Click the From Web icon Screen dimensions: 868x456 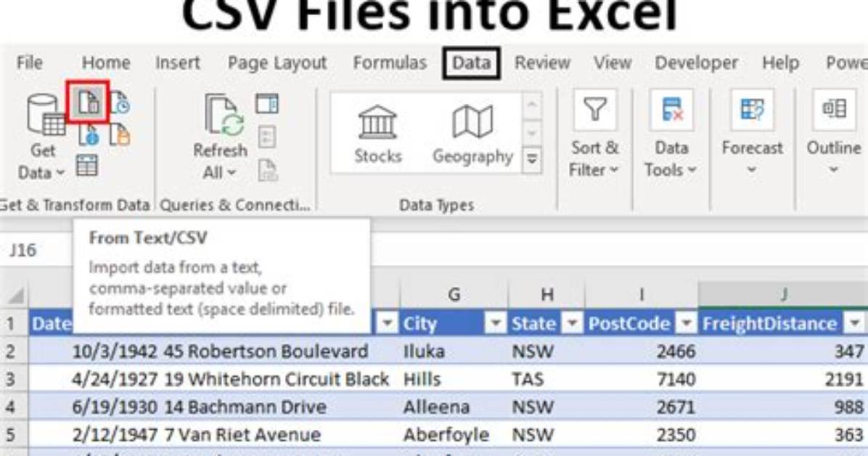click(88, 134)
